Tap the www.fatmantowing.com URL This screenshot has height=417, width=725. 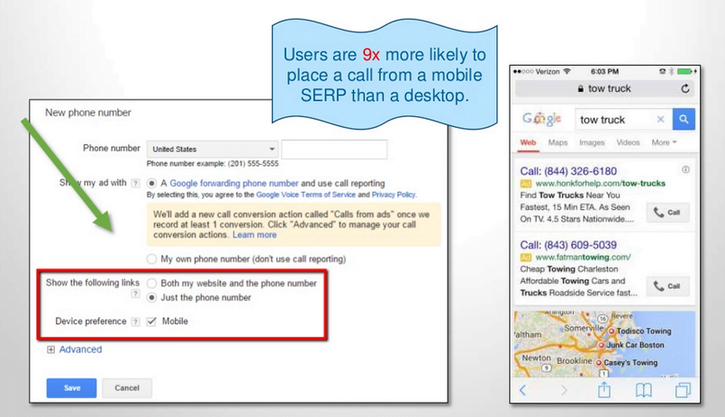(x=583, y=257)
